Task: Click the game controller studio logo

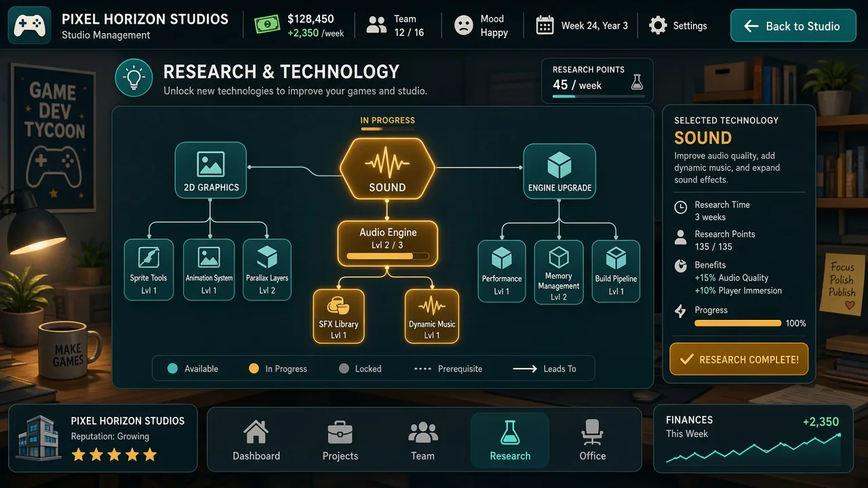Action: (x=30, y=26)
